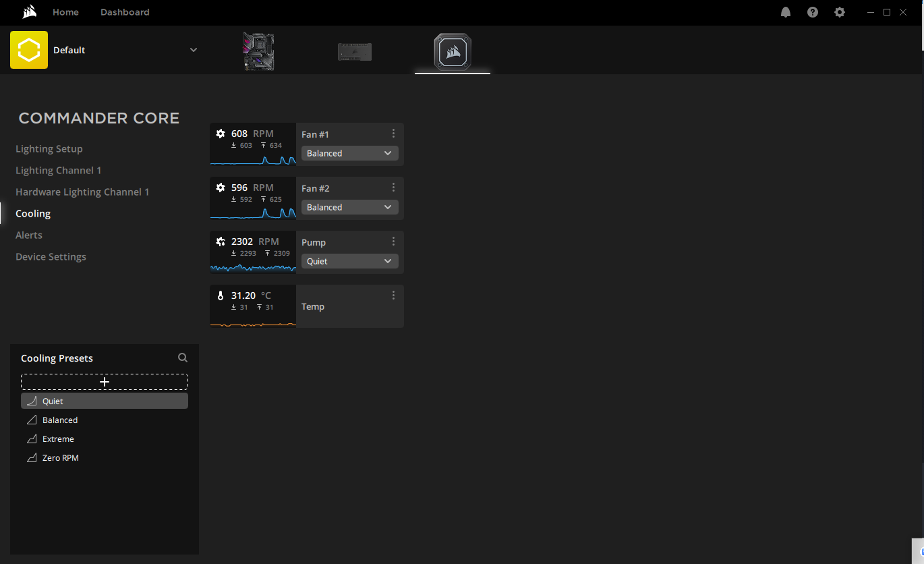
Task: Click the Zero RPM preset curve icon
Action: [x=32, y=457]
